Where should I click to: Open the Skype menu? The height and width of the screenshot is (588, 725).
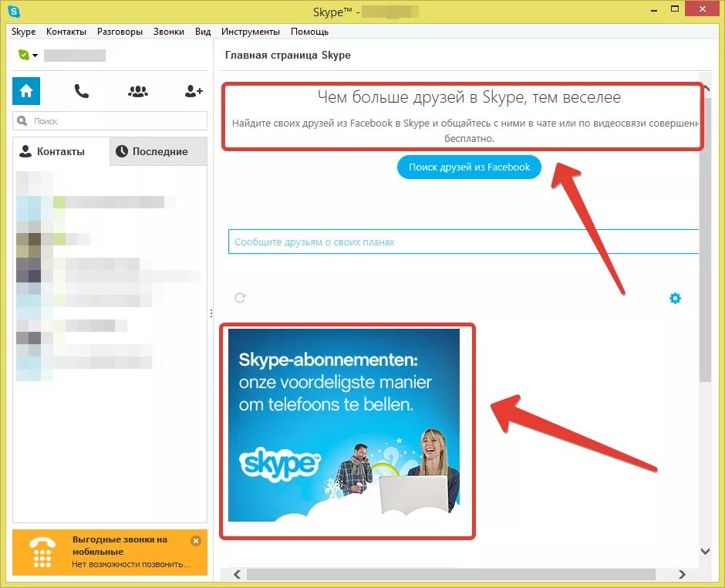tap(24, 32)
